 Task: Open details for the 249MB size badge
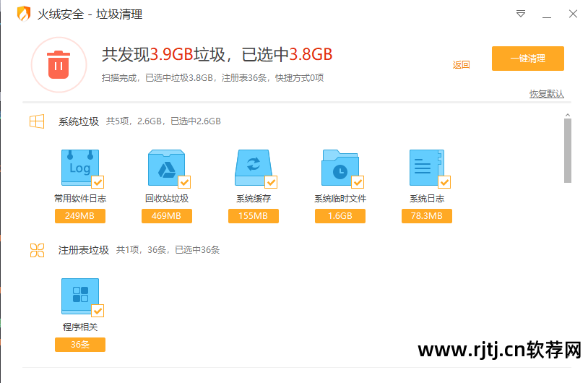coord(80,216)
